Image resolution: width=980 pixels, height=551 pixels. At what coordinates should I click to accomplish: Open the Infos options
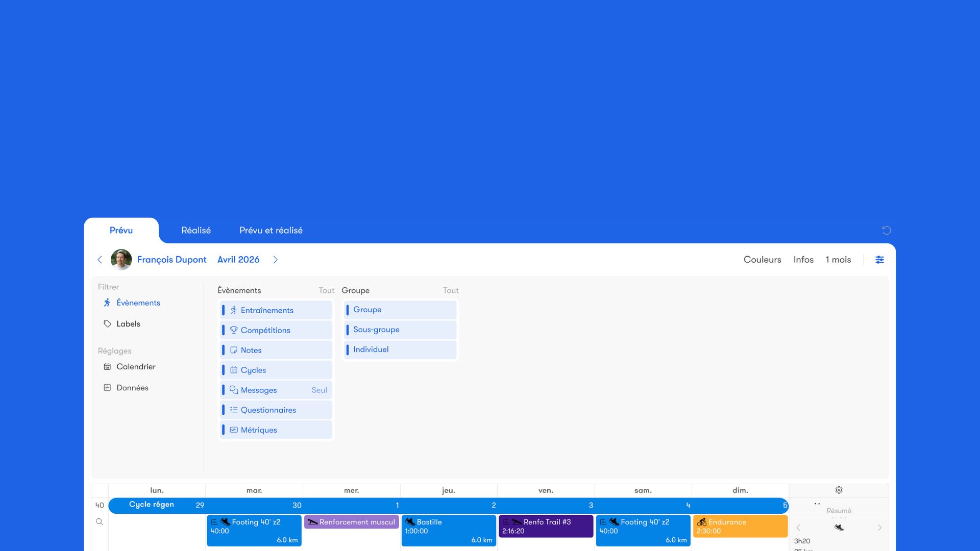(803, 260)
